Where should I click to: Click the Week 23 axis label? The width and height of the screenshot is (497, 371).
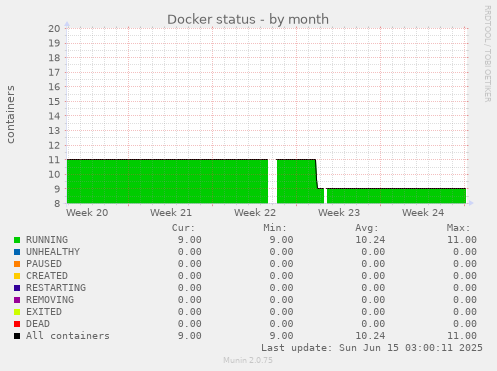339,213
